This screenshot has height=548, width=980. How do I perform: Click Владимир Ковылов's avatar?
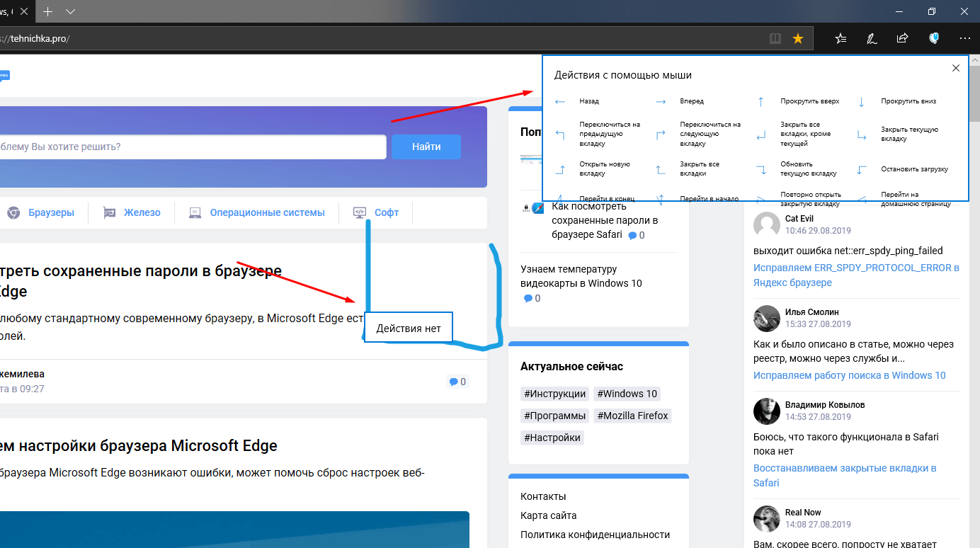point(767,411)
